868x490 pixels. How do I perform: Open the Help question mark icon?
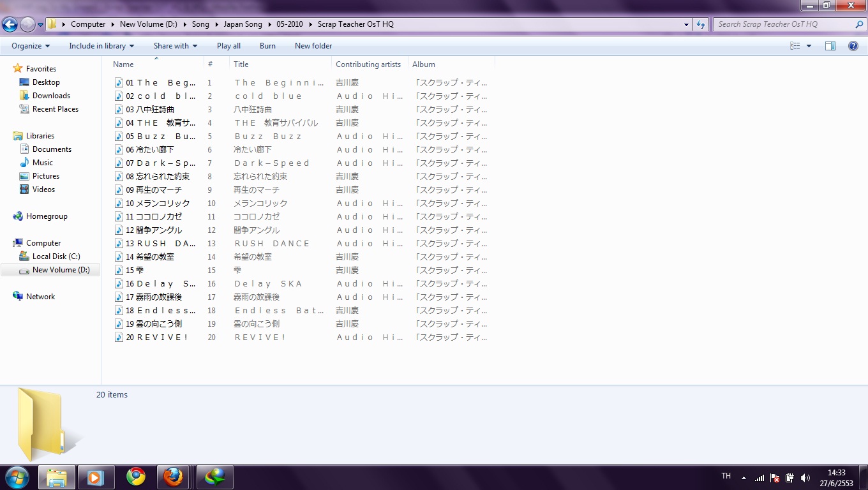tap(853, 46)
